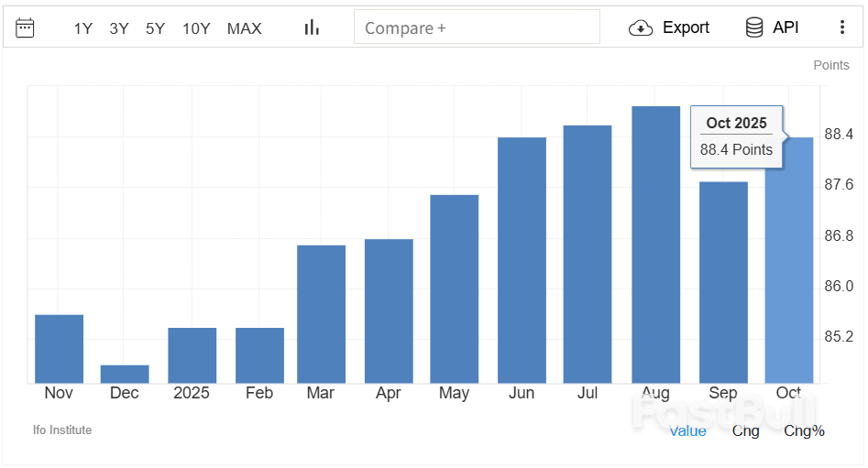This screenshot has width=868, height=468.
Task: Click the database API icon
Action: click(754, 27)
